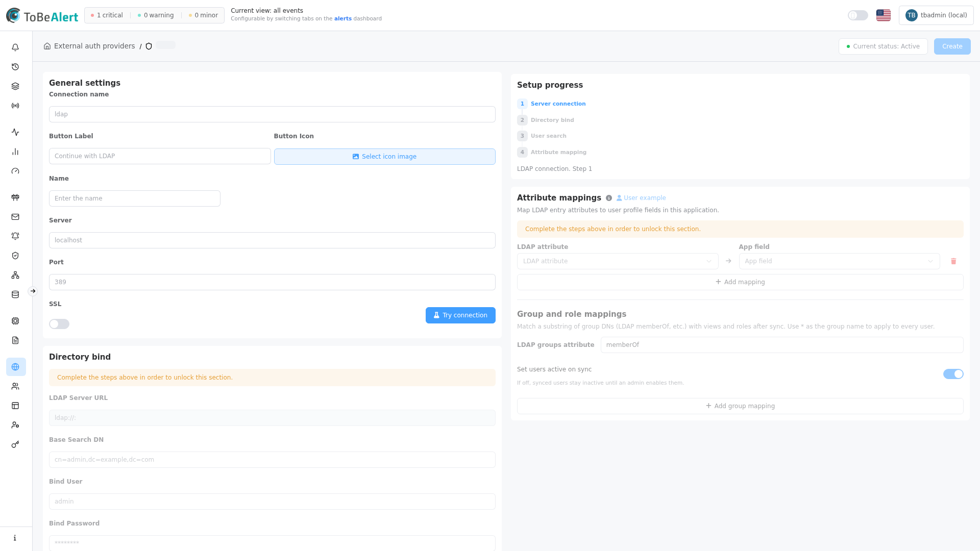Open the App field dropdown
The height and width of the screenshot is (551, 980).
pos(839,261)
